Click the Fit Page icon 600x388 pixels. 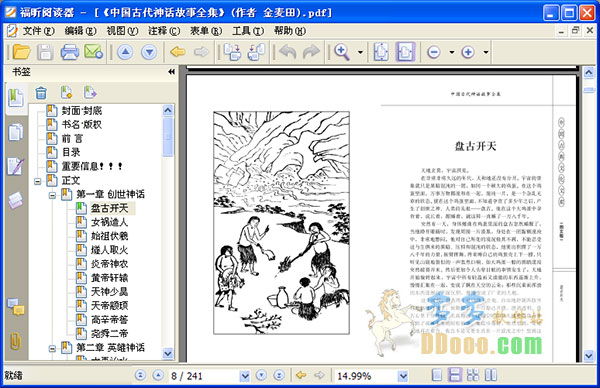tap(381, 52)
